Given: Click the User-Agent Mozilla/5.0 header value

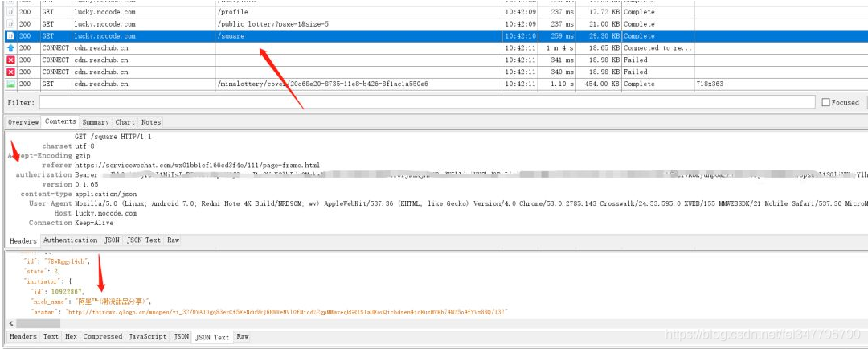Looking at the screenshot, I should coord(470,204).
